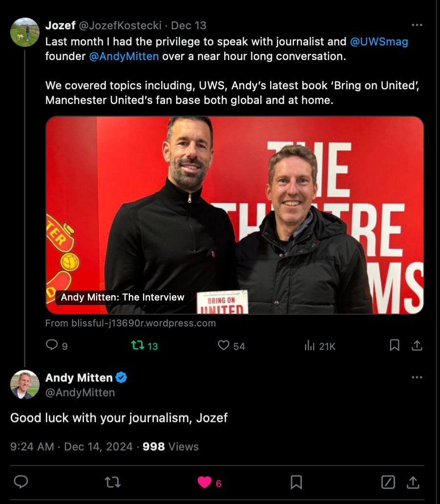Like Jozef's tweet with 54 likes

click(224, 345)
